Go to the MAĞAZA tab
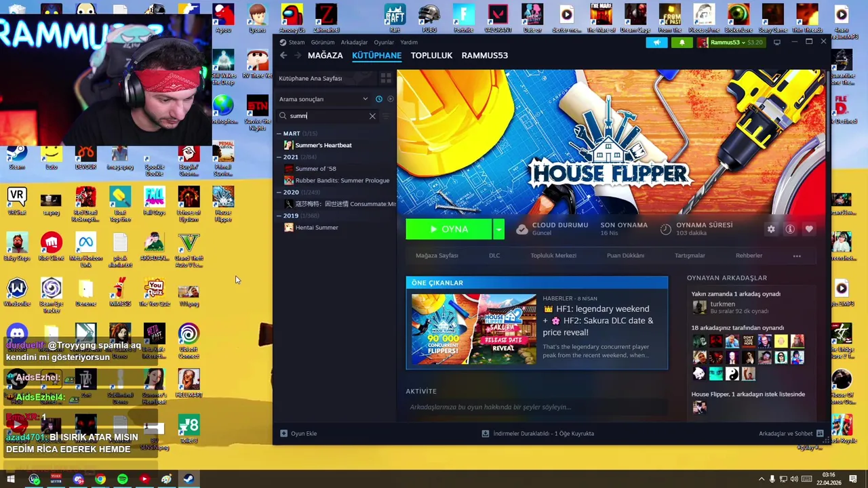 pos(325,56)
